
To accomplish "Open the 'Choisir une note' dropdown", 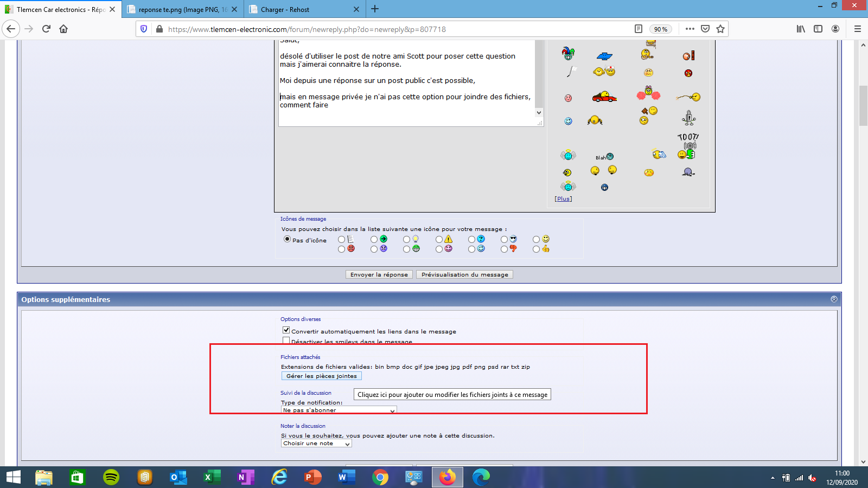I will click(317, 444).
